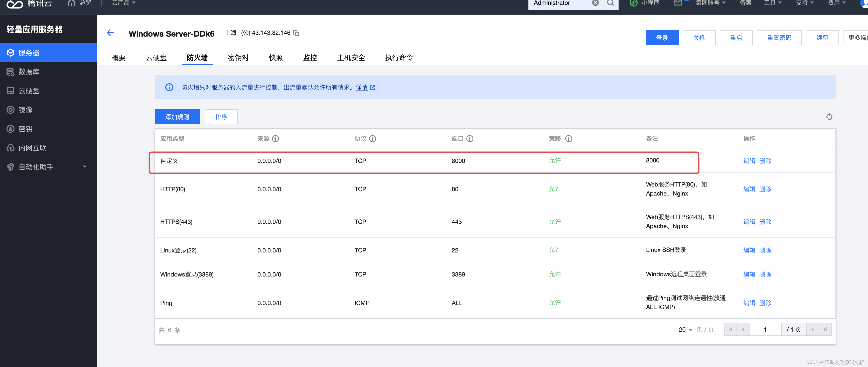Open 云硬盘 in the sidebar
This screenshot has width=868, height=367.
click(x=48, y=91)
